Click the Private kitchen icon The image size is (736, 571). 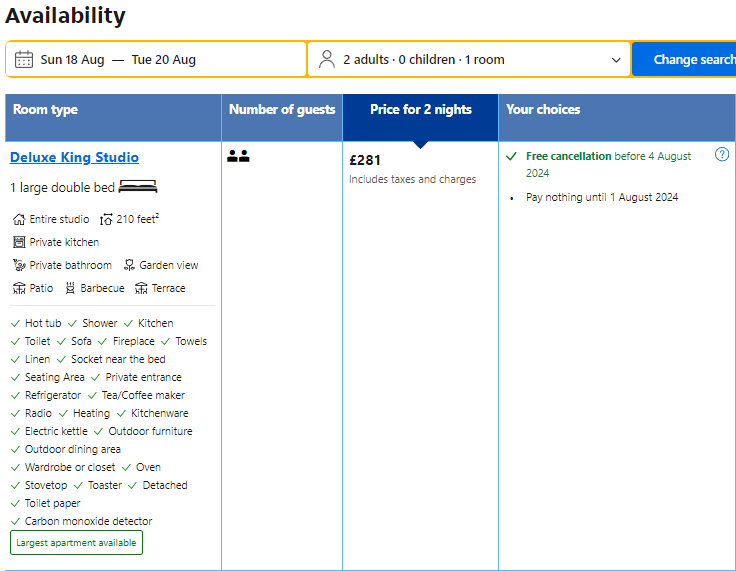click(19, 242)
